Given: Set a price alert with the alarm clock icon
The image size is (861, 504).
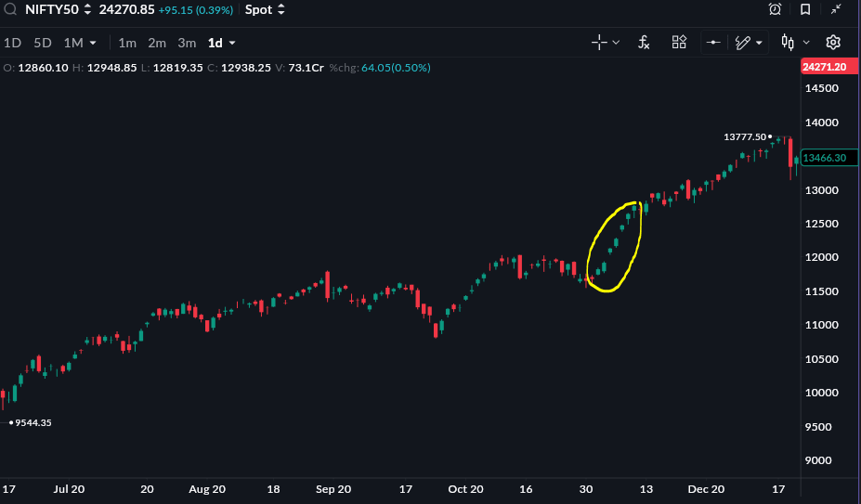Looking at the screenshot, I should click(x=775, y=9).
